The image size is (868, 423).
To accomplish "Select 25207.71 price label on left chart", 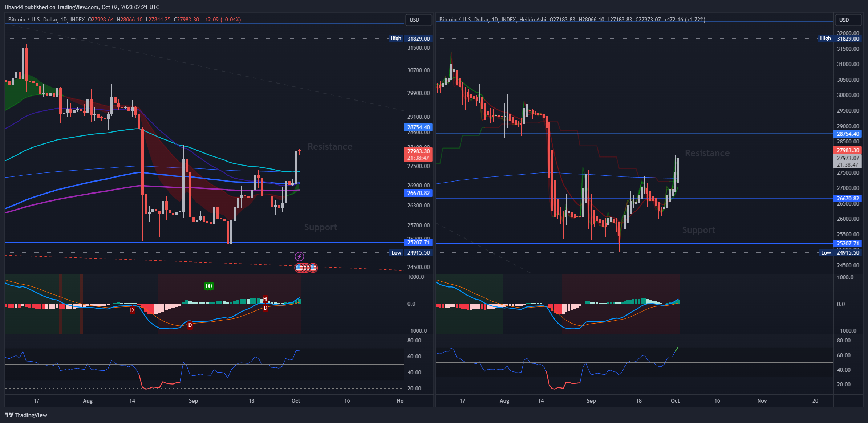I will click(x=418, y=242).
